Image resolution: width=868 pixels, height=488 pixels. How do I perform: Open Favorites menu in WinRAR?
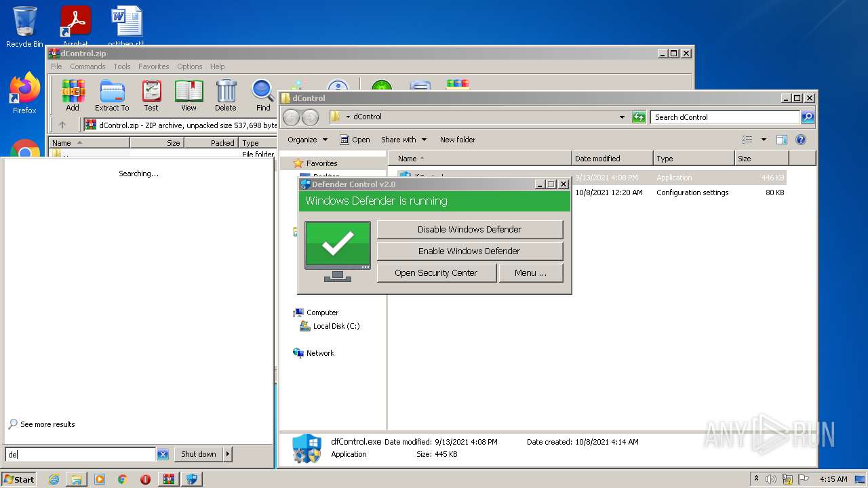[154, 66]
